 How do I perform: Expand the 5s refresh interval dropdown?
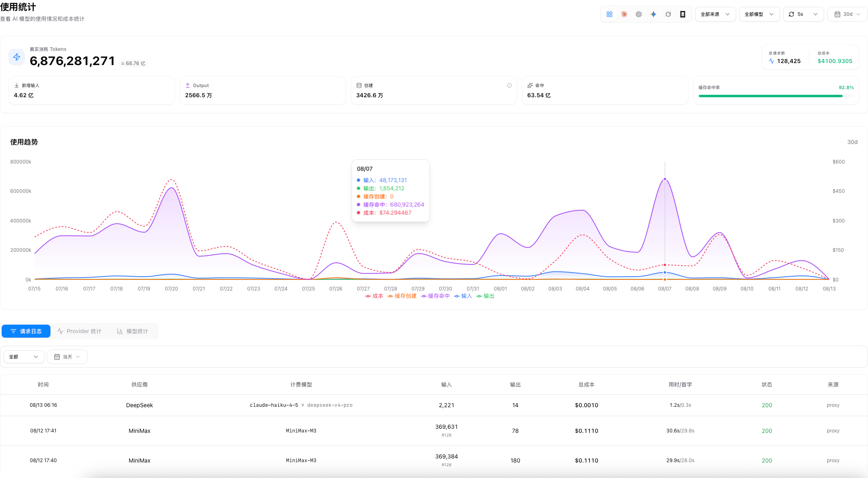point(803,14)
